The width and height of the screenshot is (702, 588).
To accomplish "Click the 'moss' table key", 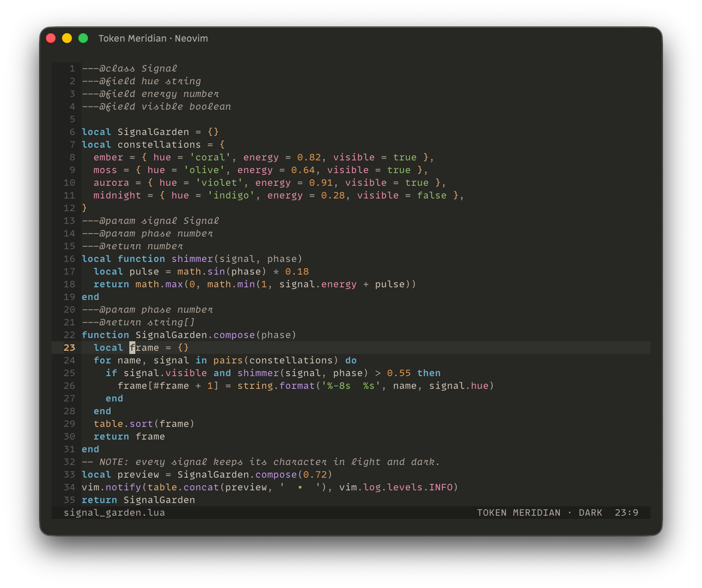I will pos(105,170).
